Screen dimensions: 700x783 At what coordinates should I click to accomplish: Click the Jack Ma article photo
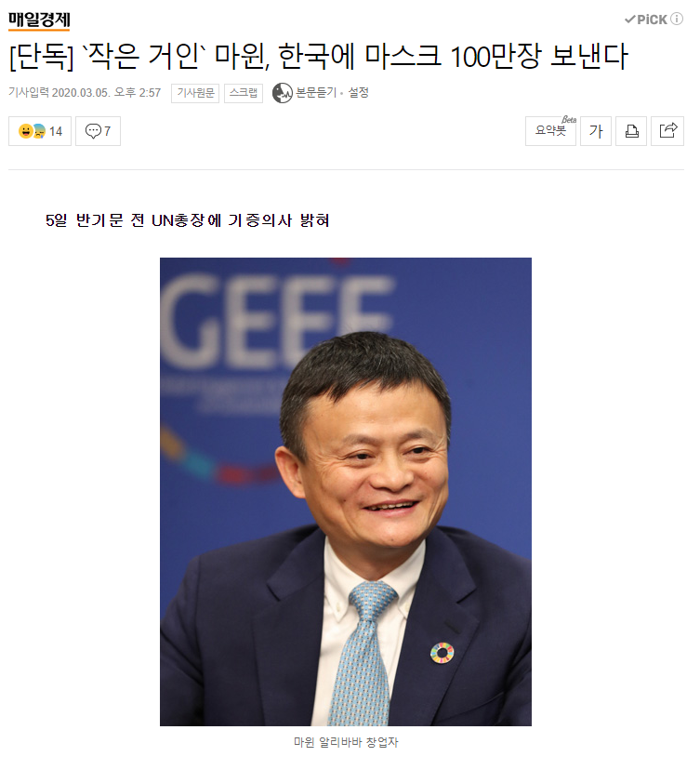click(x=346, y=491)
